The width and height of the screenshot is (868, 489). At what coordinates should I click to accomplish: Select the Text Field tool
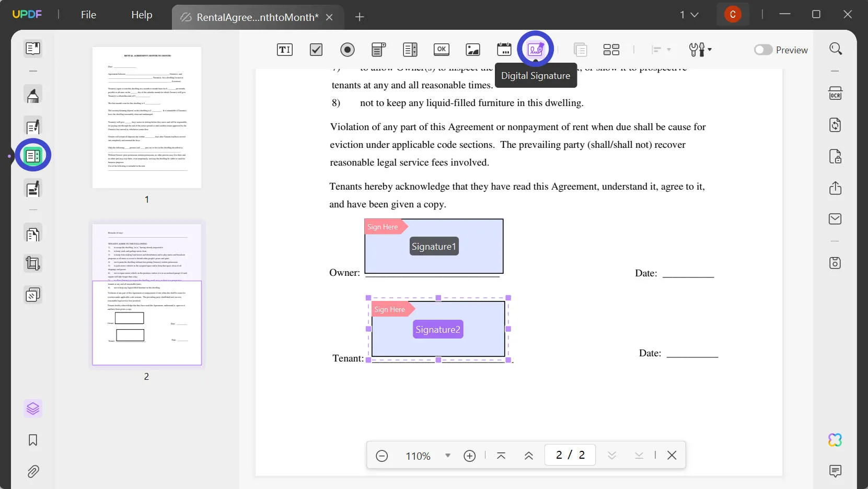click(284, 50)
